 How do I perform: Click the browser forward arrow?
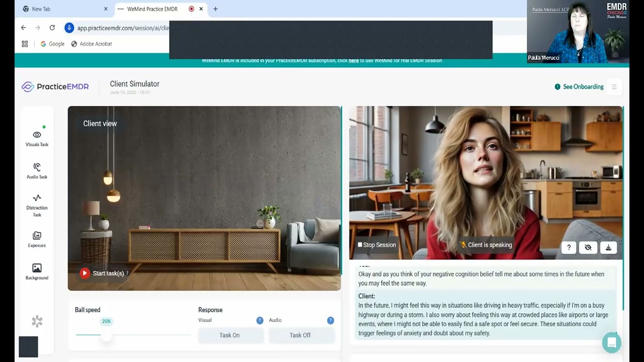coord(38,28)
